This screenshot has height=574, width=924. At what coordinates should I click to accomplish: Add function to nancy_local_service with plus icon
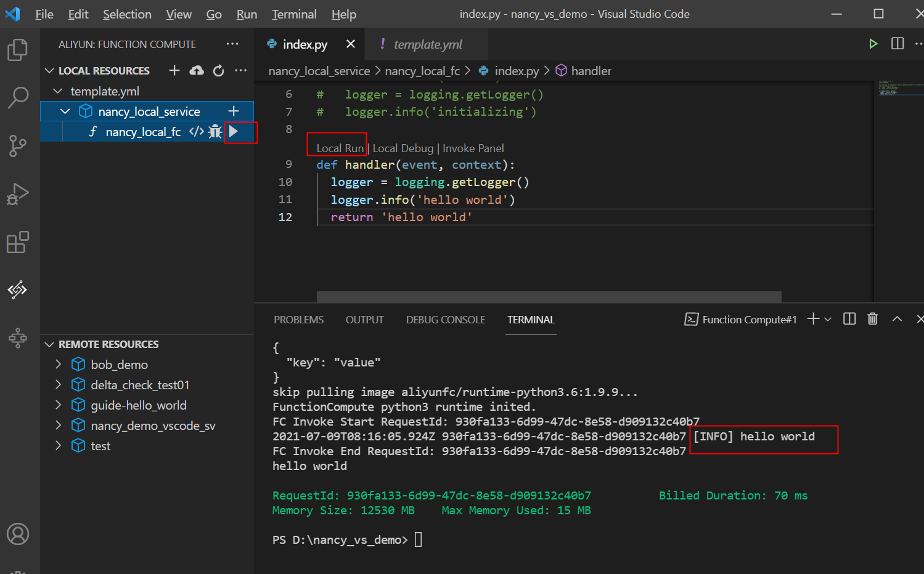point(233,111)
